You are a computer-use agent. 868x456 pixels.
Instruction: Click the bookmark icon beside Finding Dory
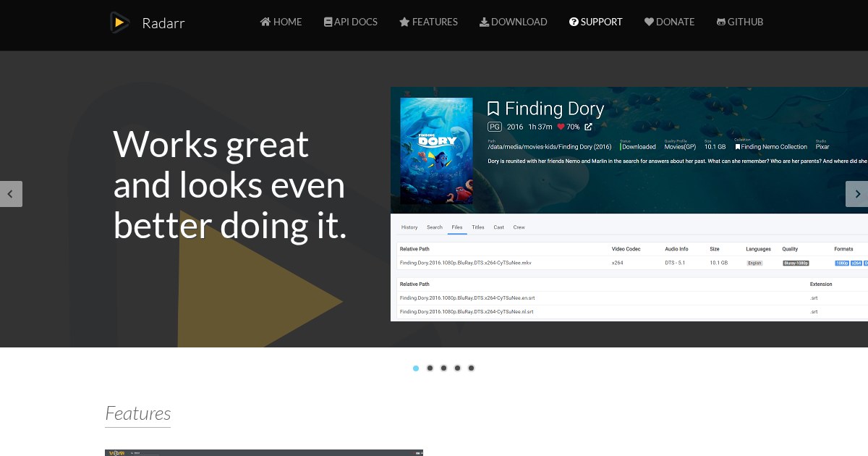pyautogui.click(x=493, y=109)
